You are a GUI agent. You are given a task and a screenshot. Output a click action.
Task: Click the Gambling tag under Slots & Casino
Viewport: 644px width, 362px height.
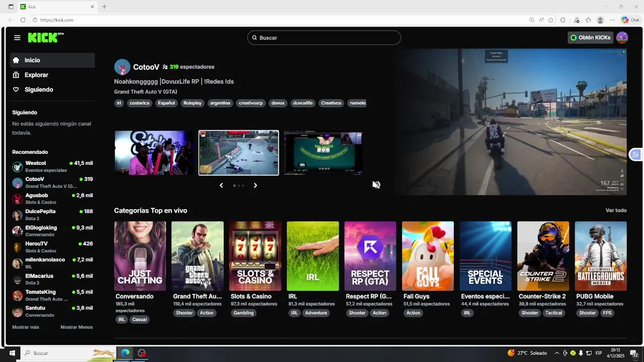(x=244, y=313)
